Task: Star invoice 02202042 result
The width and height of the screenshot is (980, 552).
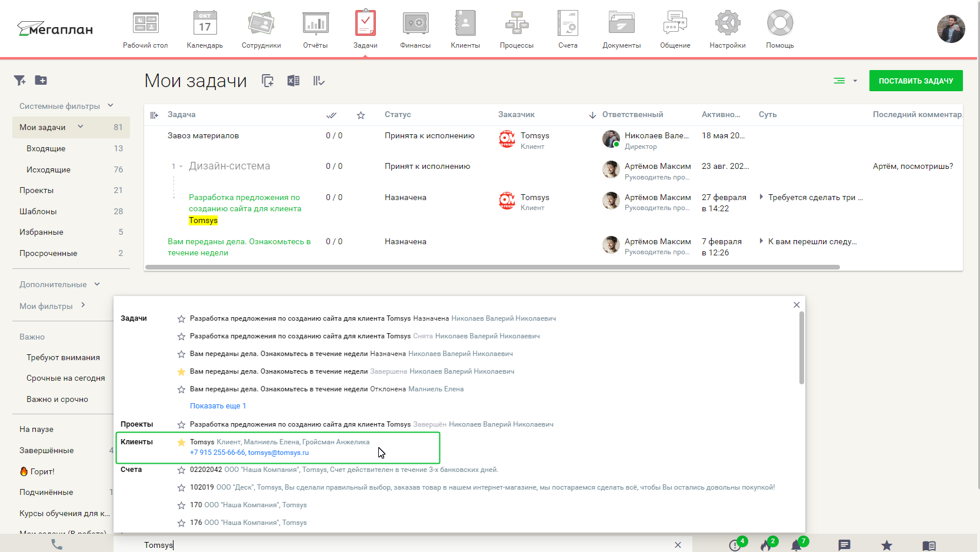Action: tap(181, 470)
